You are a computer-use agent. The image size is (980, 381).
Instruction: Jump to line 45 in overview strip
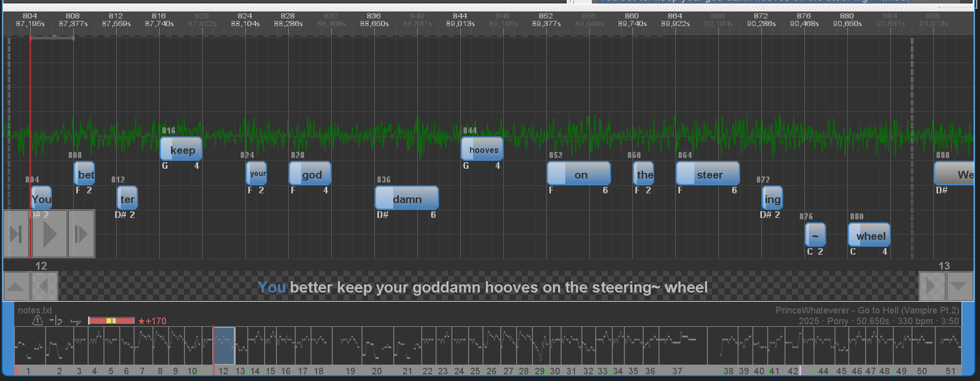tap(841, 348)
